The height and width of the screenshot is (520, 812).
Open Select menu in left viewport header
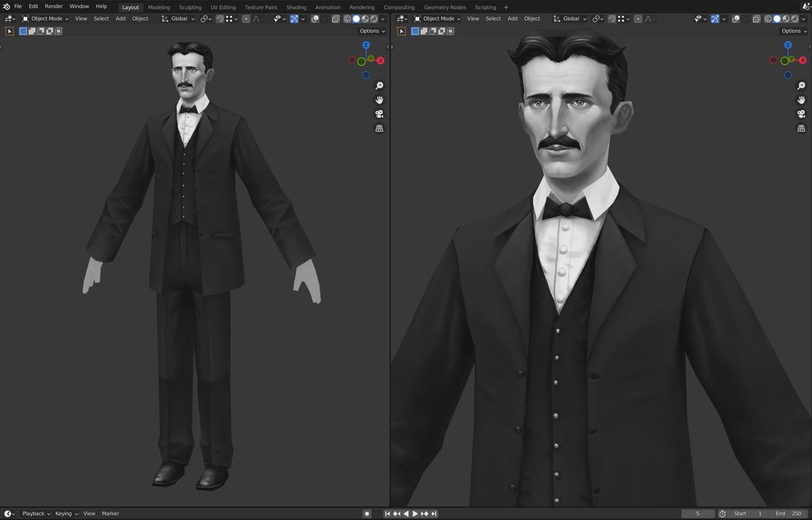click(x=101, y=18)
